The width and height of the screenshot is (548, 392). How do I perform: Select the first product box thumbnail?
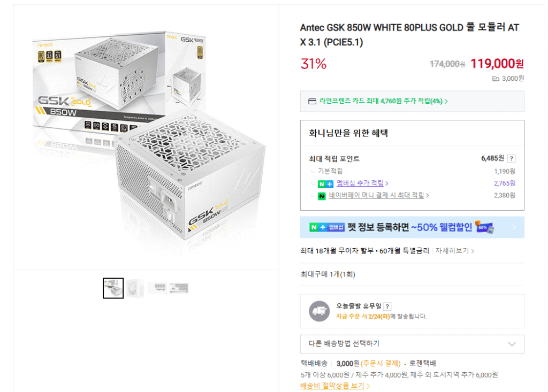pos(113,288)
